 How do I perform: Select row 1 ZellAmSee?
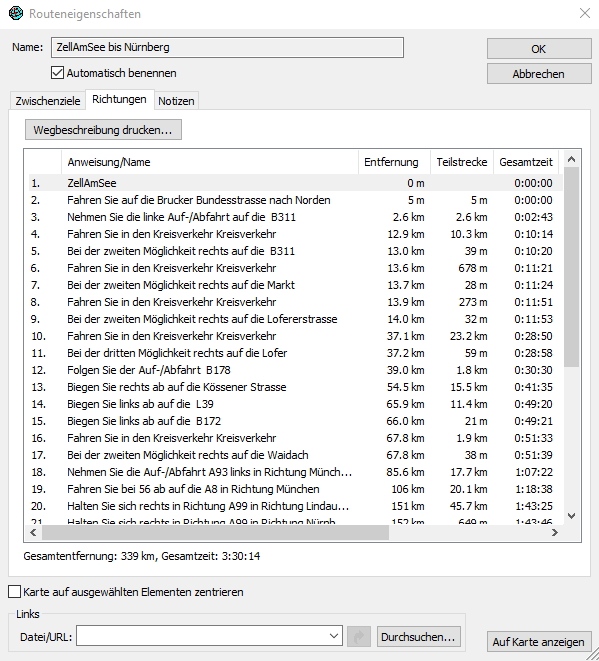[x=295, y=183]
